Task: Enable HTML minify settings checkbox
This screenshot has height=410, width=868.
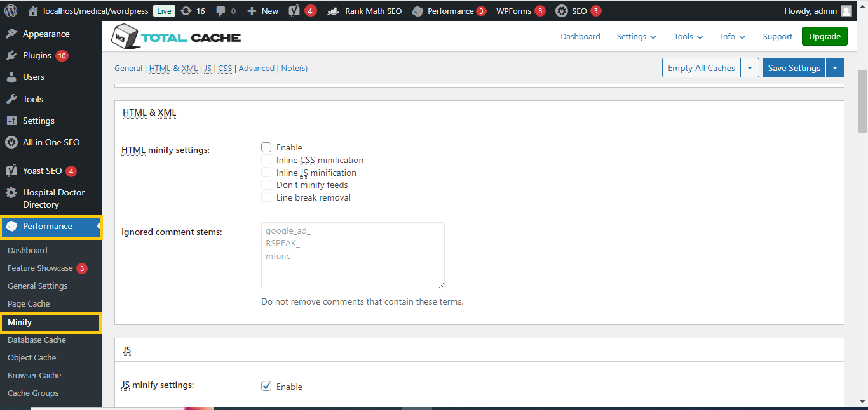Action: coord(266,147)
